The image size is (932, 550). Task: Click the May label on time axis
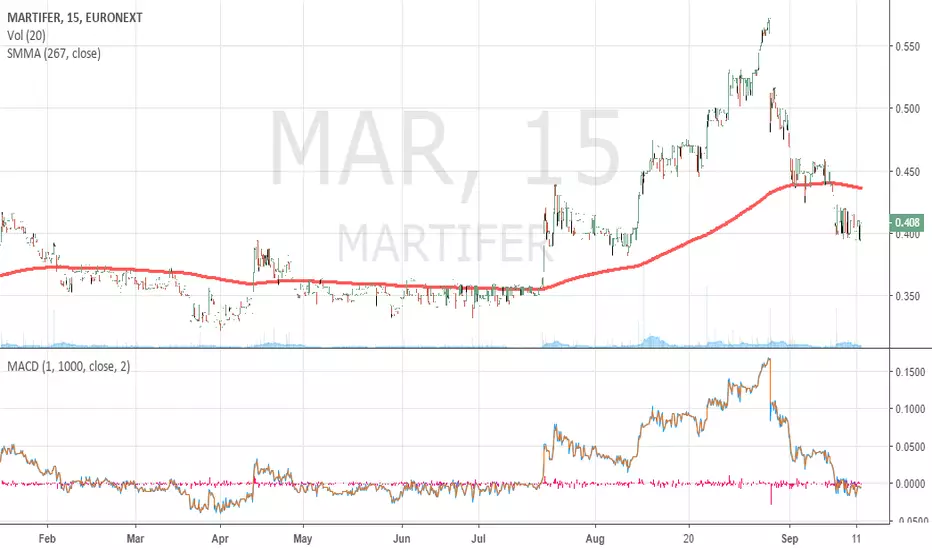(303, 539)
